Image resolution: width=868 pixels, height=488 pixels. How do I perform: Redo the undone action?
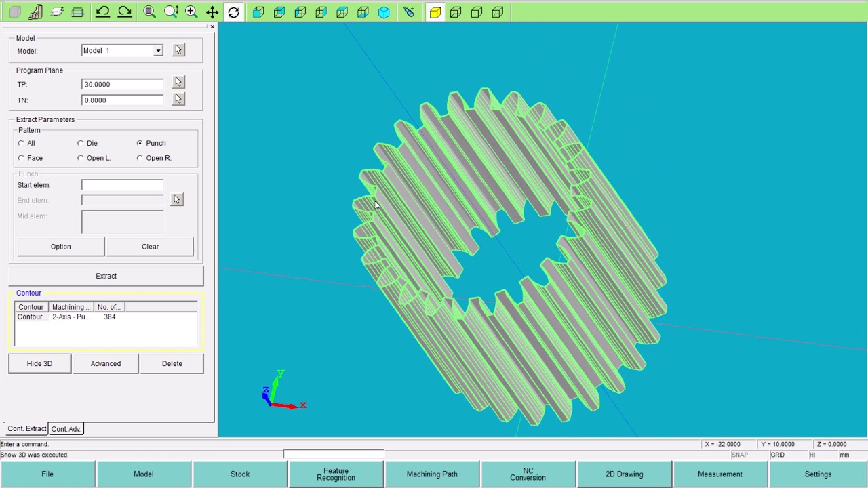(124, 12)
